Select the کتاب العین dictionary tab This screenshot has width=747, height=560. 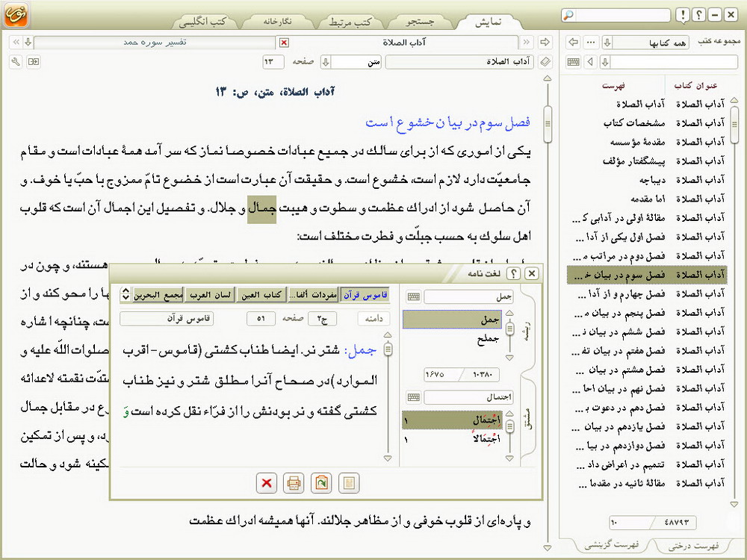261,295
